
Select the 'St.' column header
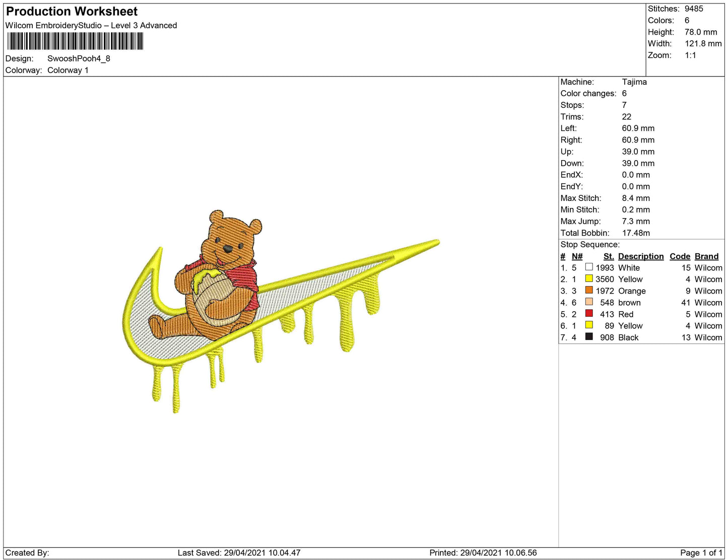pyautogui.click(x=609, y=256)
